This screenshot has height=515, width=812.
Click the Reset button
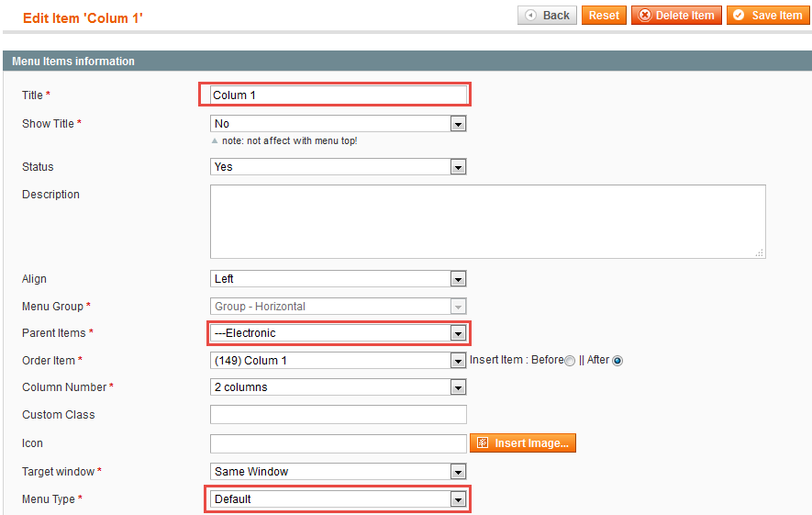point(604,16)
